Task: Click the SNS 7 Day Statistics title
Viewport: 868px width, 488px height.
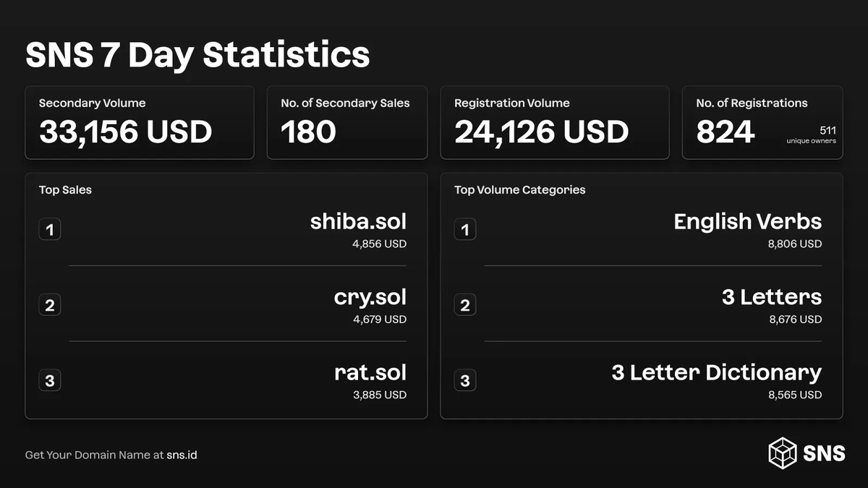Action: pos(197,55)
